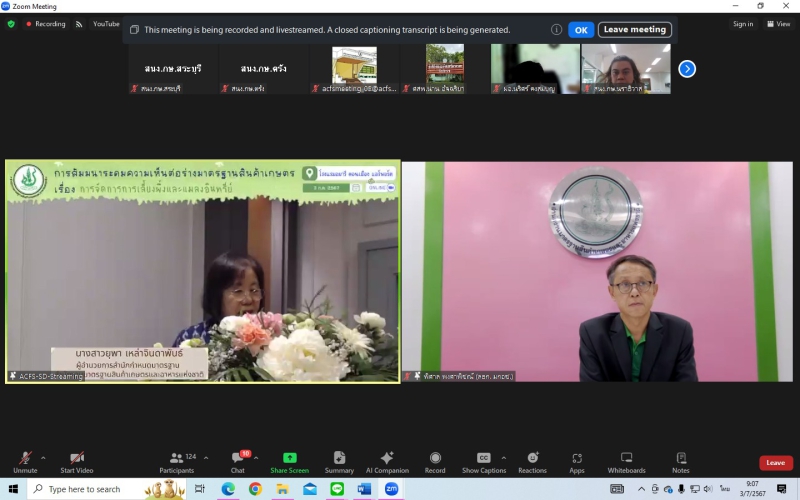Click the Recording indicator
Viewport: 800px width, 500px height.
(x=45, y=24)
